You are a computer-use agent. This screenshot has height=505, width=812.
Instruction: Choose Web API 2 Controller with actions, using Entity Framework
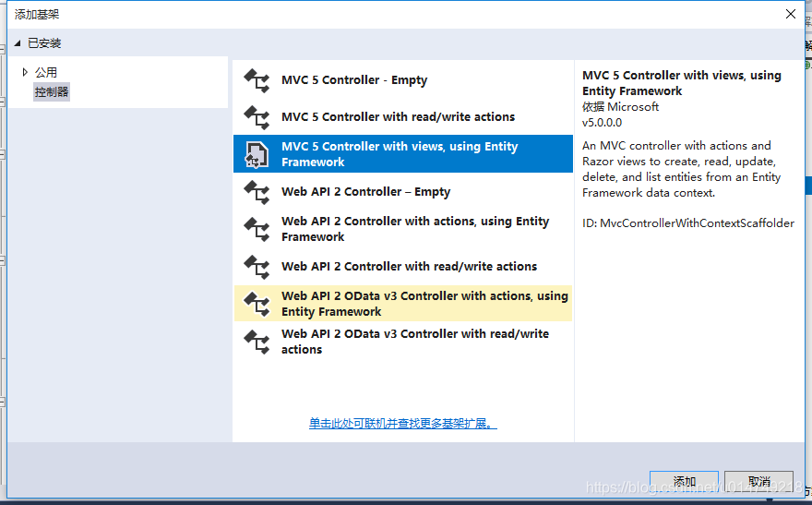coord(403,230)
